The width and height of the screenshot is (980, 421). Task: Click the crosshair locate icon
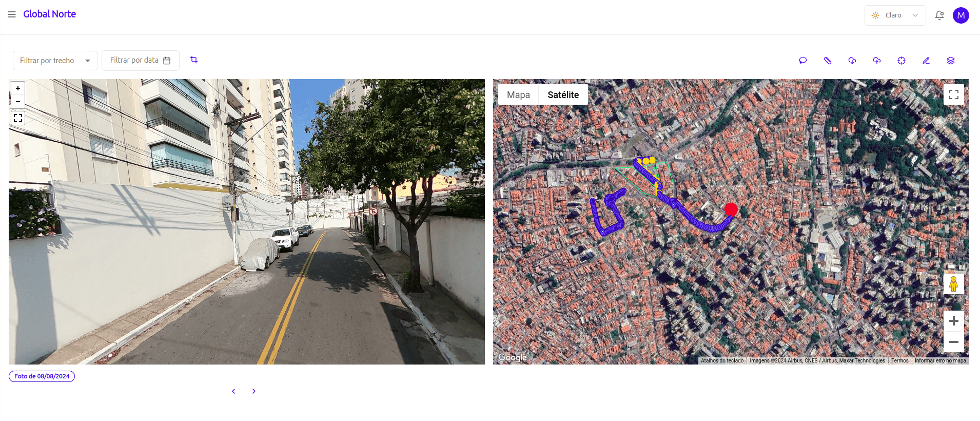[x=901, y=61]
